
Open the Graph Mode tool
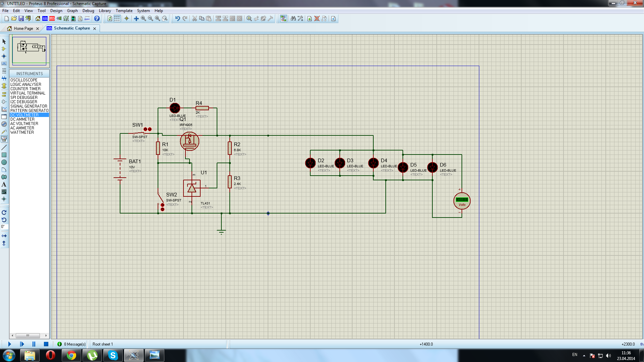[x=4, y=109]
